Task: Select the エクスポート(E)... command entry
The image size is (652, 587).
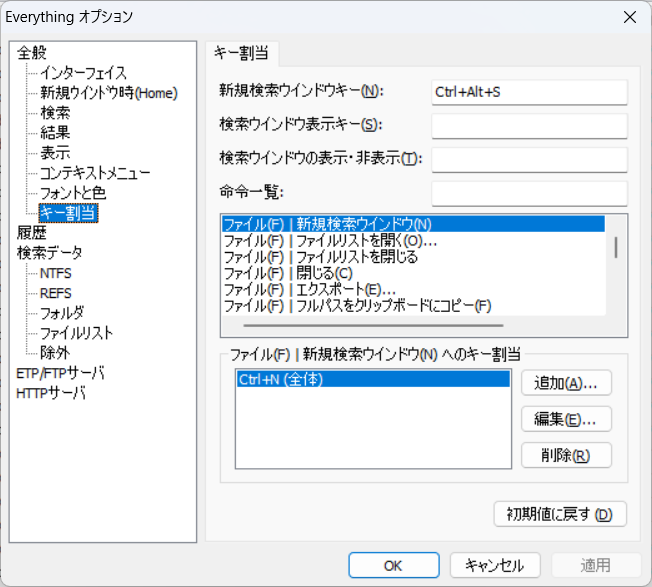Action: click(309, 289)
